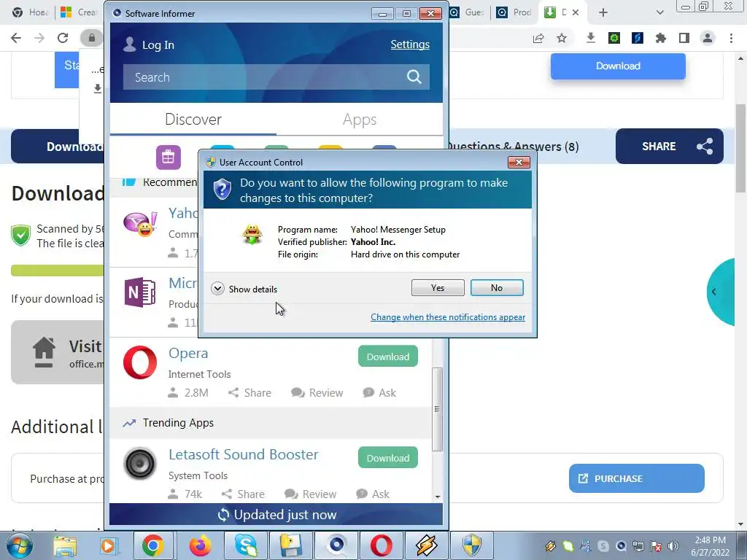Click the volume speaker tray icon
The image size is (747, 560).
click(x=673, y=546)
